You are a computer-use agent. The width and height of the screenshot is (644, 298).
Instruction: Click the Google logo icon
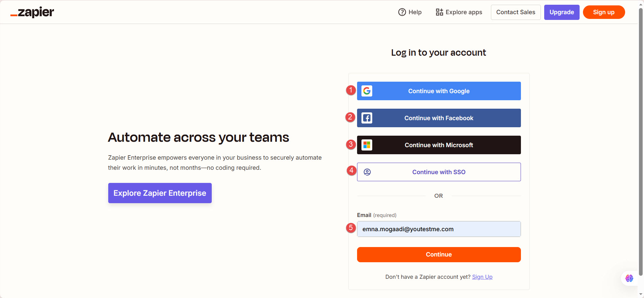coord(367,91)
